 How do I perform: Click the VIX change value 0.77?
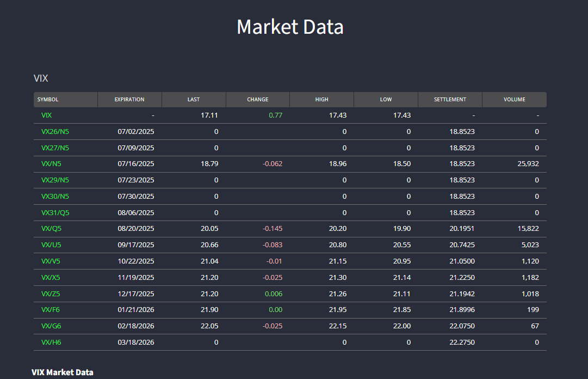tap(276, 115)
